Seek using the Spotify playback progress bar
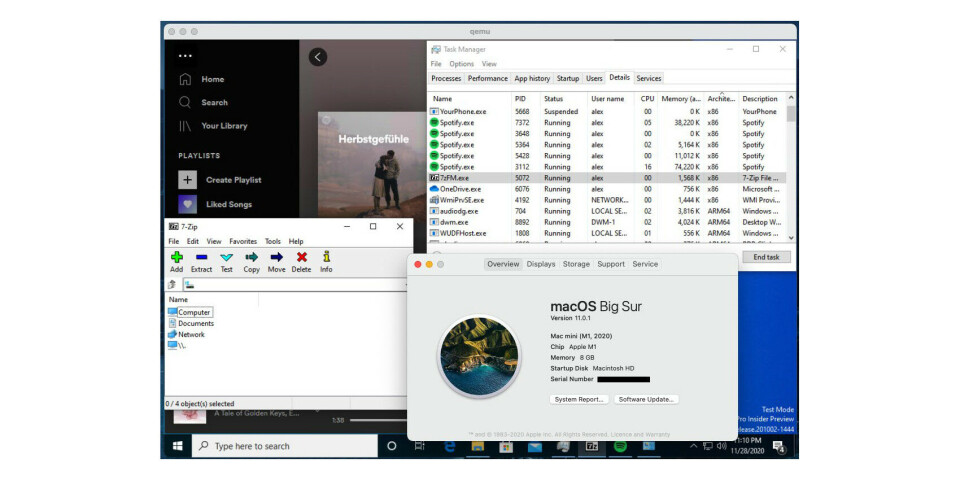 (377, 420)
